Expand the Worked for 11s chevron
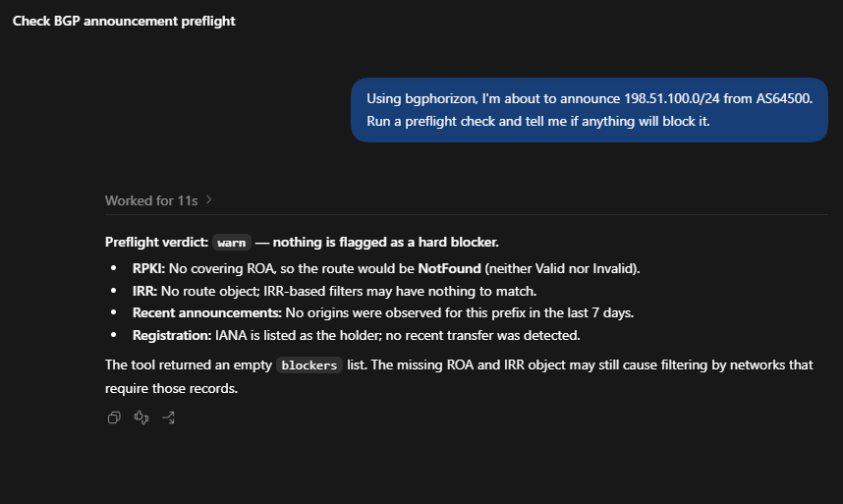843x504 pixels. pyautogui.click(x=208, y=199)
